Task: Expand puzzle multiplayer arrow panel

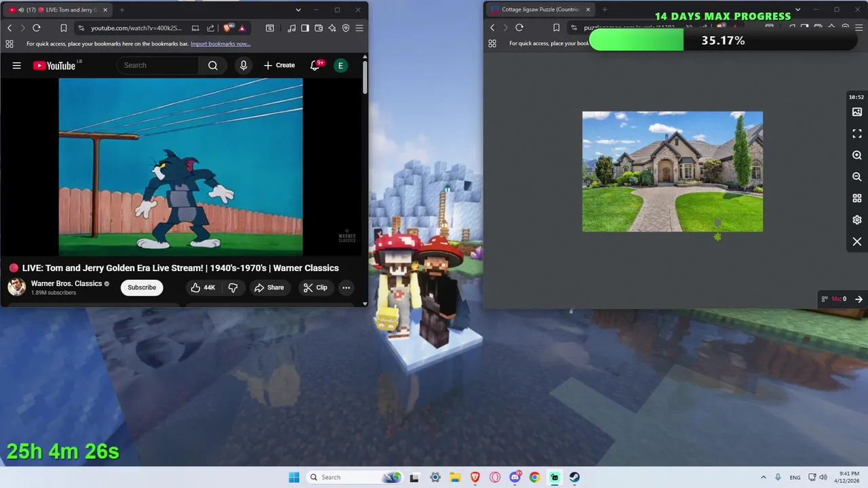Action: 859,299
